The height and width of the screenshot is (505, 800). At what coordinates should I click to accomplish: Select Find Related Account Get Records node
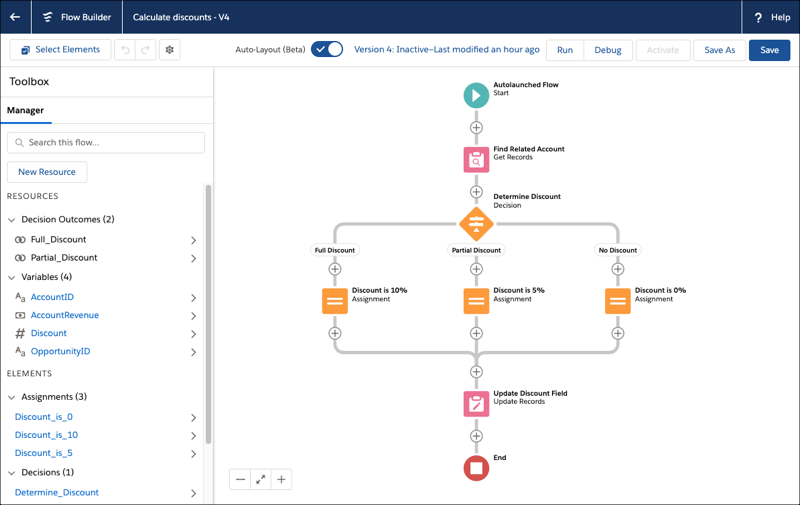pyautogui.click(x=476, y=160)
